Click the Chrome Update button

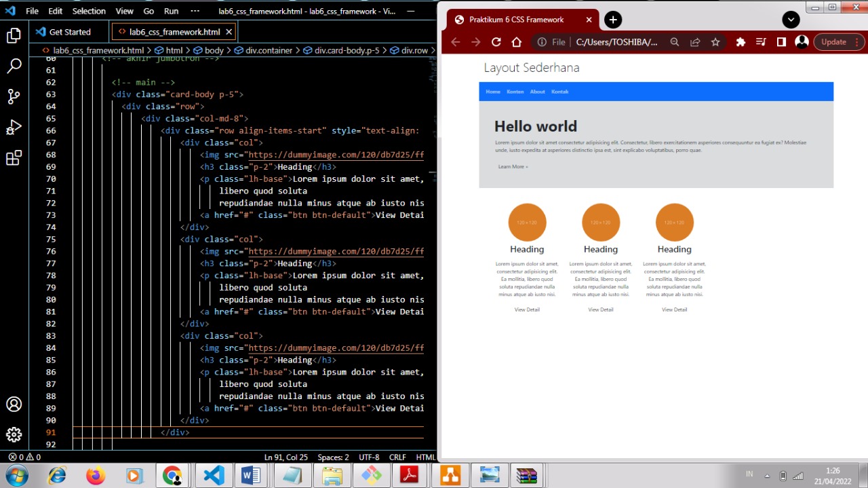pyautogui.click(x=838, y=41)
